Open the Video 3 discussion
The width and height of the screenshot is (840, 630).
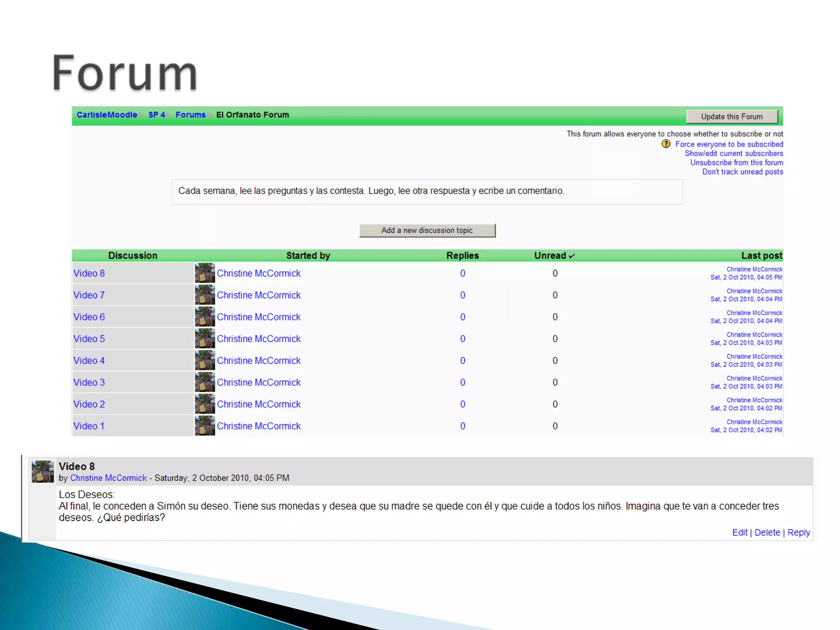coord(89,382)
